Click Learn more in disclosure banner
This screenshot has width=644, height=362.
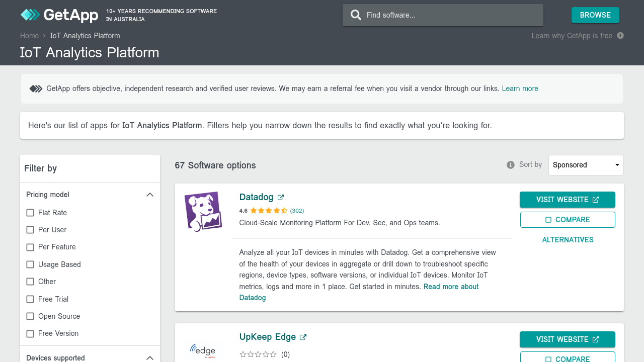(x=520, y=88)
